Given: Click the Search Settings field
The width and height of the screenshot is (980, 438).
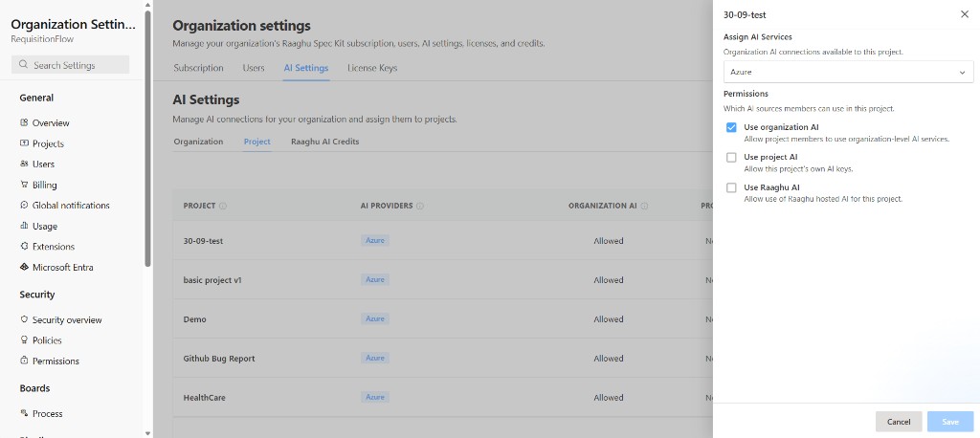Looking at the screenshot, I should [70, 65].
